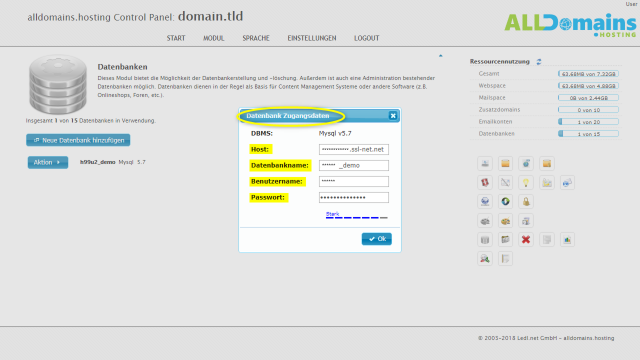Click the Emailkonten usage bar

pyautogui.click(x=588, y=122)
